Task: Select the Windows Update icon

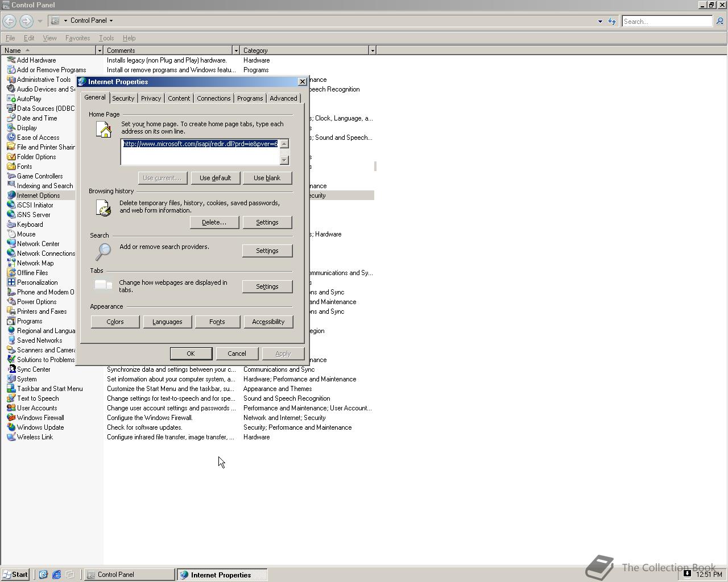Action: coord(11,427)
